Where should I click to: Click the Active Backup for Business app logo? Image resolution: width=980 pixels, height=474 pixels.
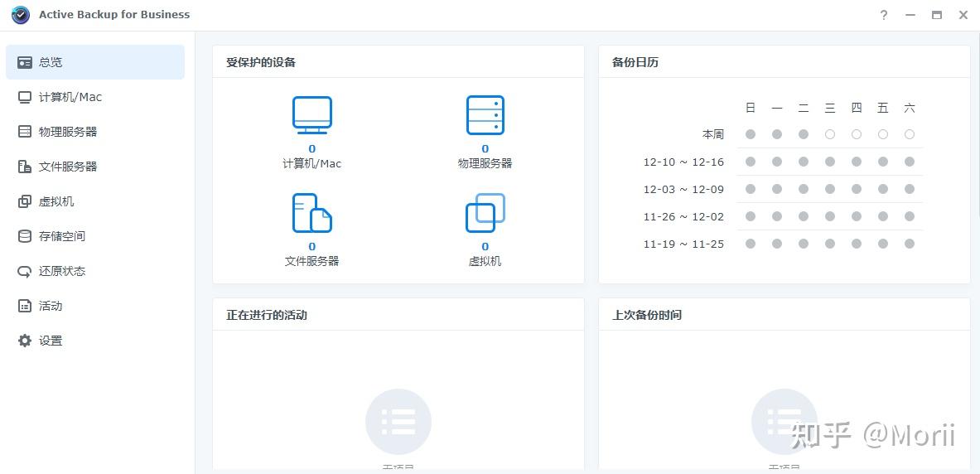(21, 14)
